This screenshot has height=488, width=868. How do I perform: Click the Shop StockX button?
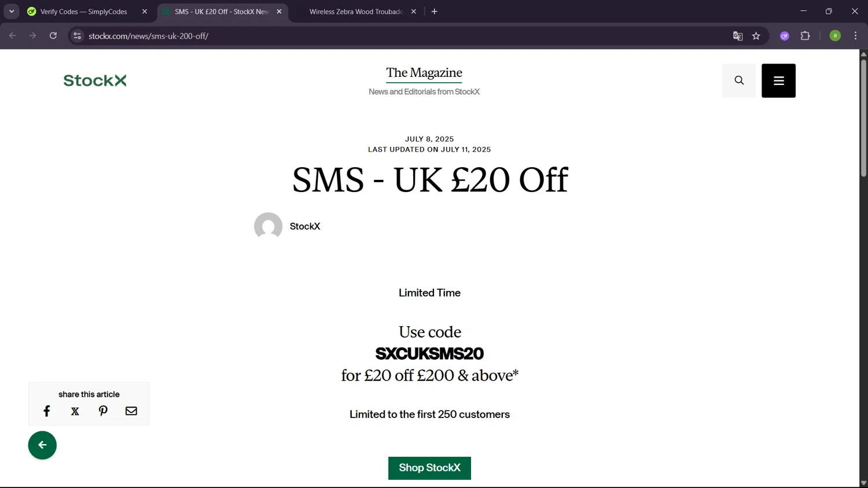[x=429, y=468]
